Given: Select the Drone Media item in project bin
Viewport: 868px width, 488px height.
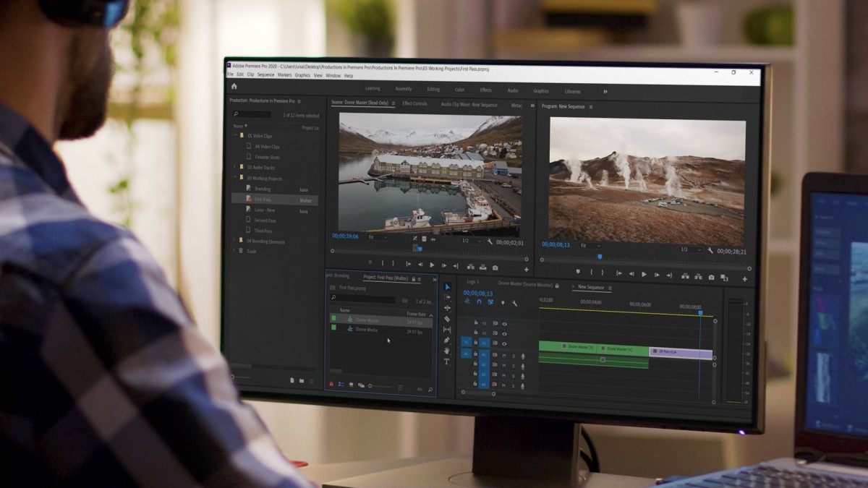Looking at the screenshot, I should 367,330.
